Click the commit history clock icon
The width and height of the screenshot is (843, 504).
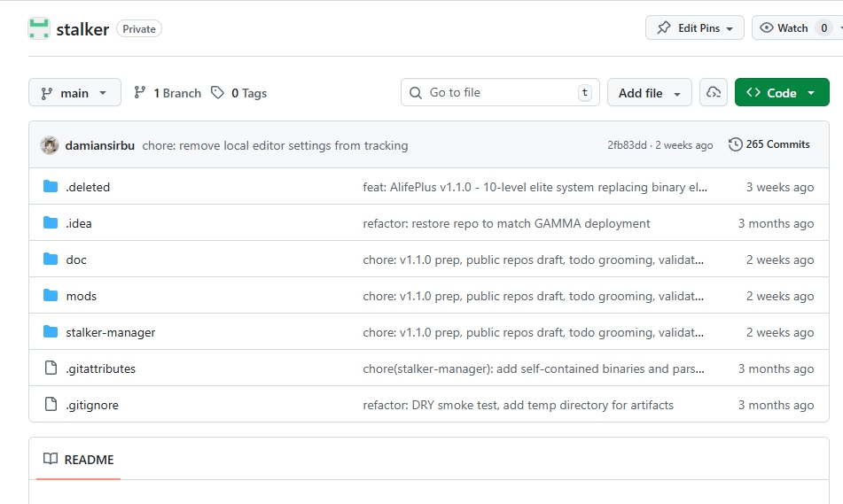point(736,144)
